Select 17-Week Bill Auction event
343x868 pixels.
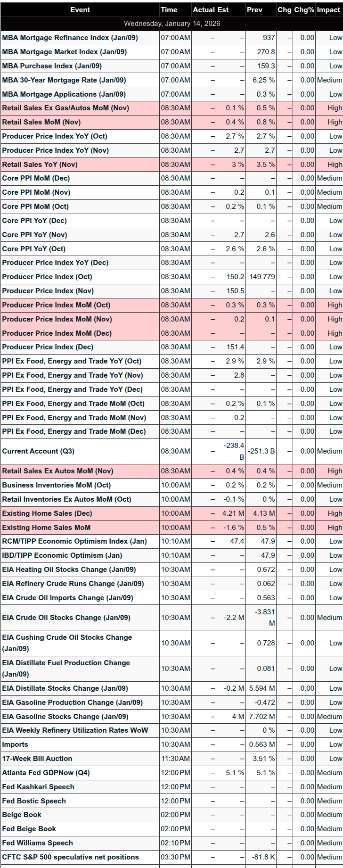click(37, 759)
